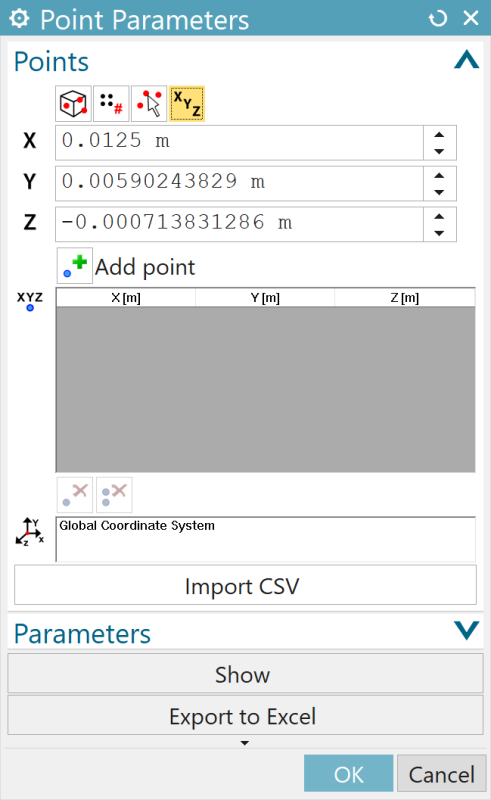Increase the X value with up arrow
The height and width of the screenshot is (800, 491).
[x=439, y=135]
